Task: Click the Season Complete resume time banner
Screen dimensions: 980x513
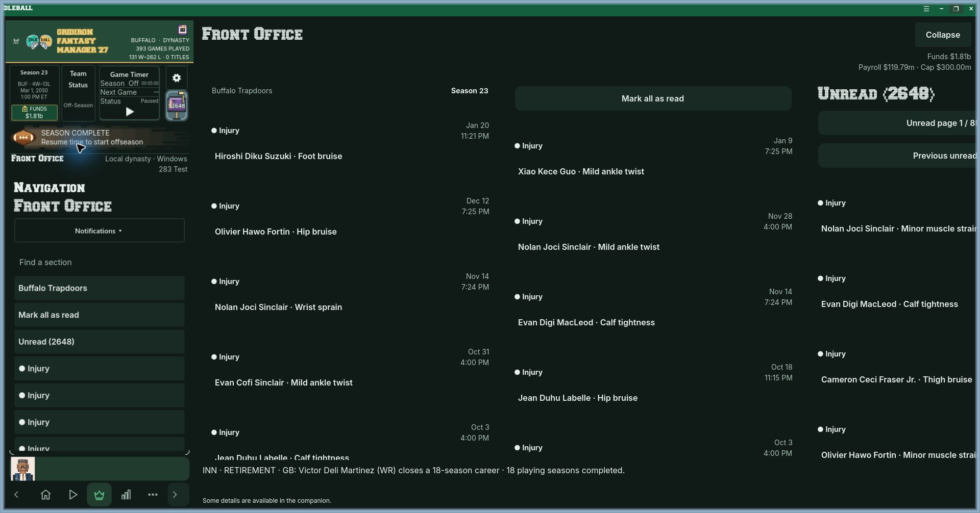Action: click(100, 137)
